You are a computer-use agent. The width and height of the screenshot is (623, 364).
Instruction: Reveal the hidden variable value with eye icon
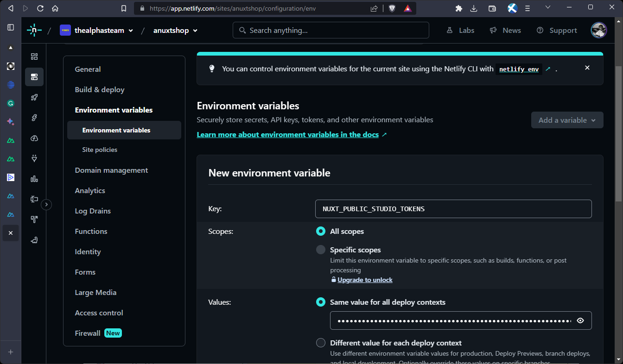tap(580, 320)
